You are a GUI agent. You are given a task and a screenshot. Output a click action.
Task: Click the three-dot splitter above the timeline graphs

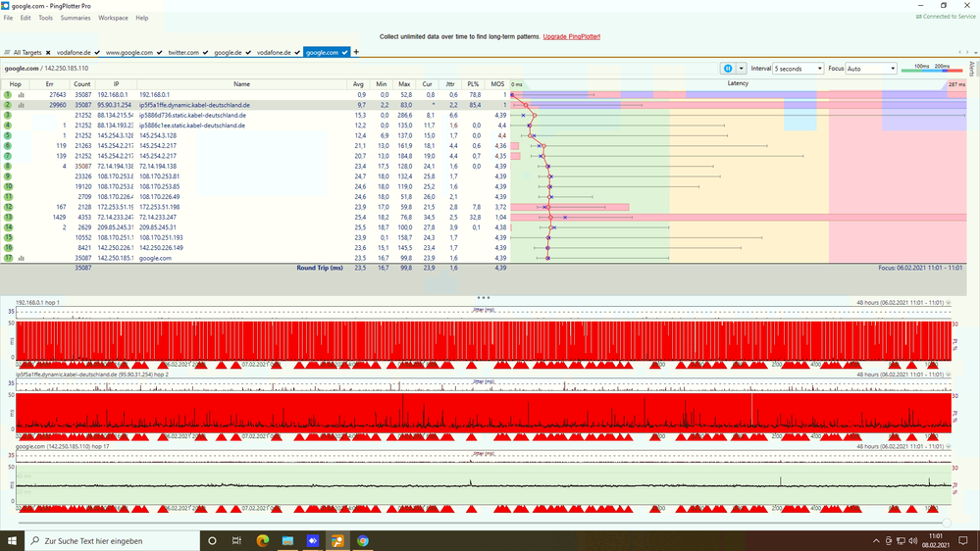483,298
